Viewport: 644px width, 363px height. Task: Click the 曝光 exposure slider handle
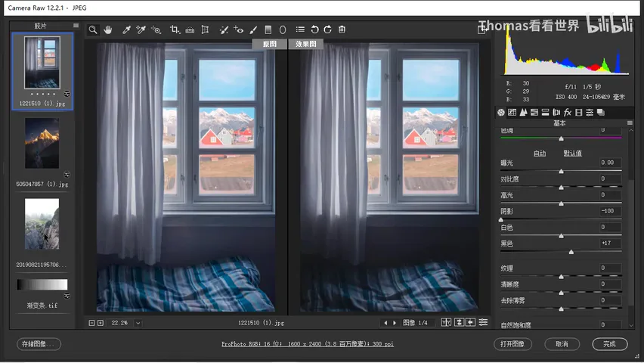561,171
